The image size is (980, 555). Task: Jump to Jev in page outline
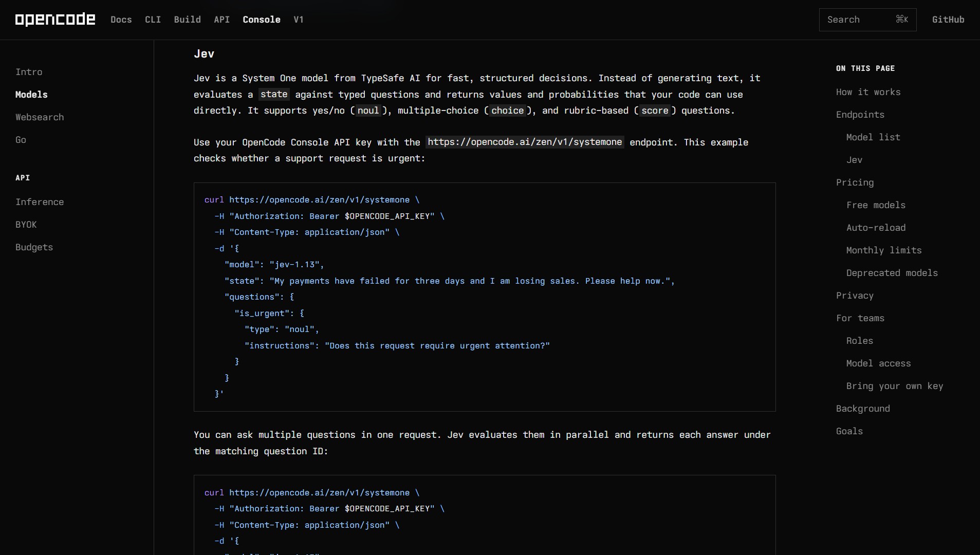click(854, 160)
